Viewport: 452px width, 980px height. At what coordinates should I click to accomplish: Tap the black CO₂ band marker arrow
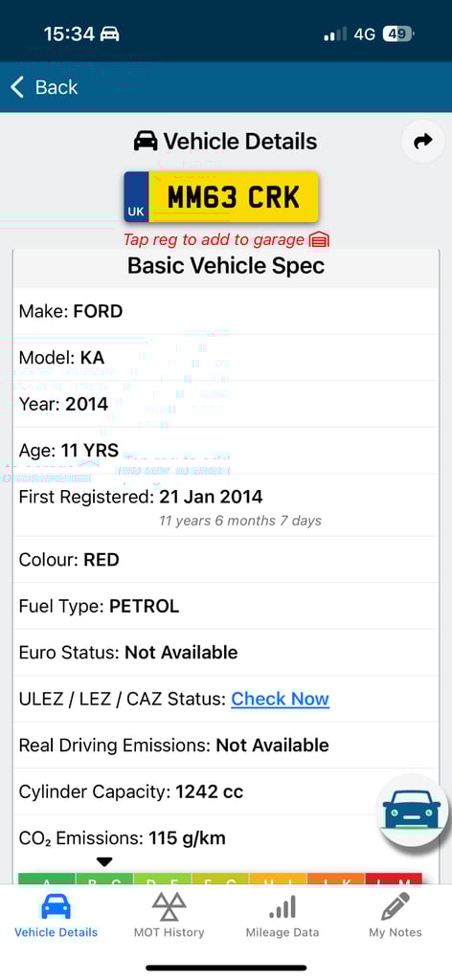[x=104, y=862]
